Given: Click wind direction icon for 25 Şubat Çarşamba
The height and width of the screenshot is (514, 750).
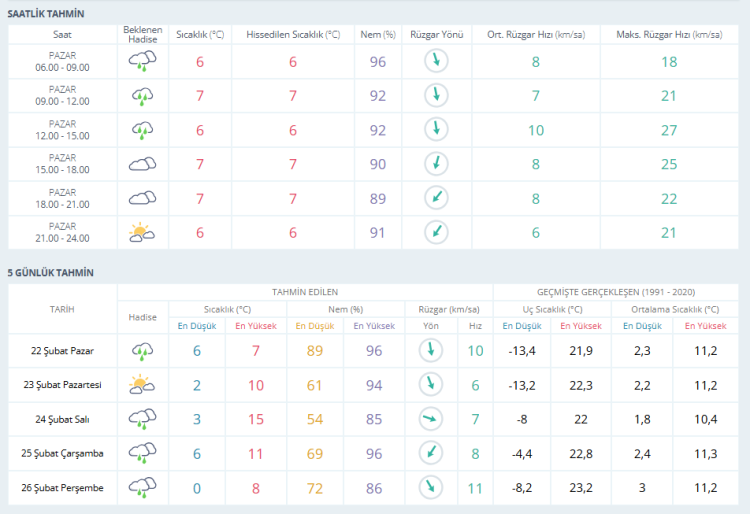Looking at the screenshot, I should (x=431, y=452).
